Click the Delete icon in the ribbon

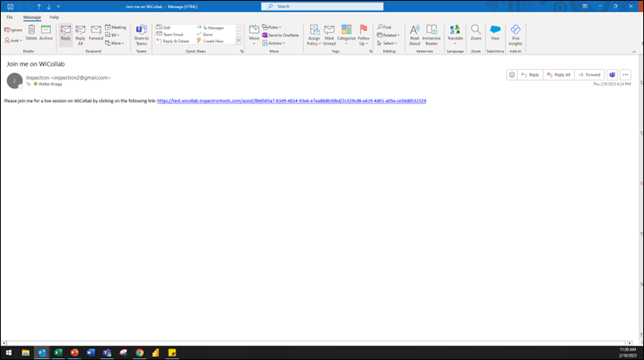point(31,32)
